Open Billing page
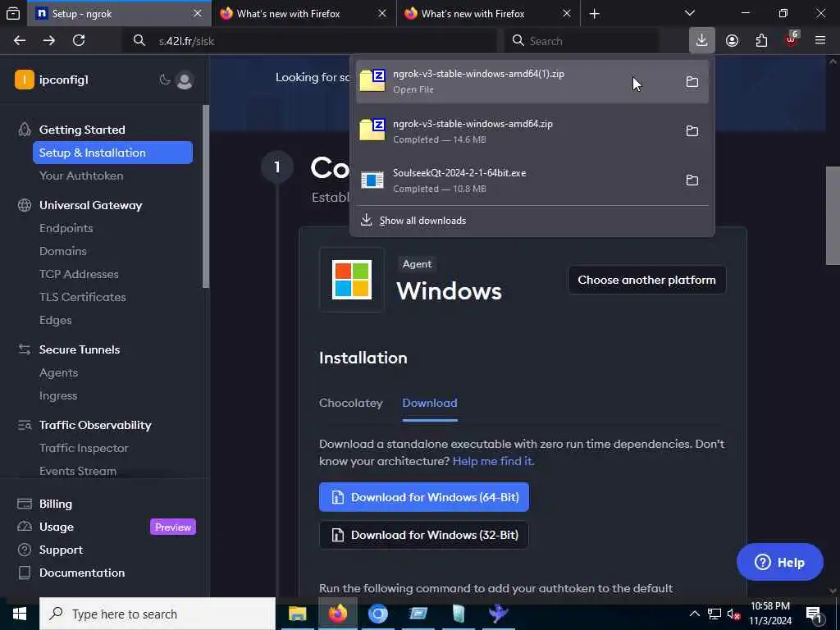 pyautogui.click(x=55, y=504)
